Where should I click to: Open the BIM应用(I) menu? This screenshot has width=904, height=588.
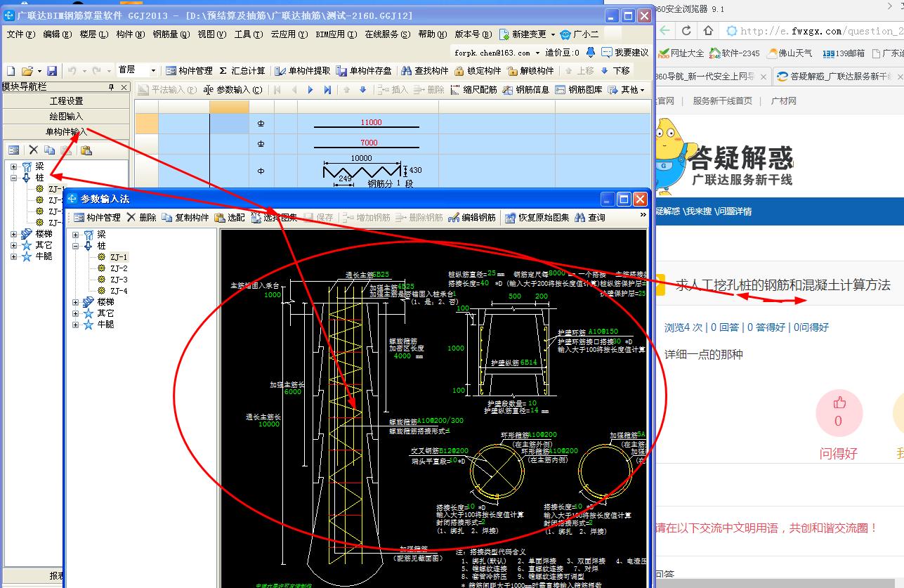tap(336, 34)
